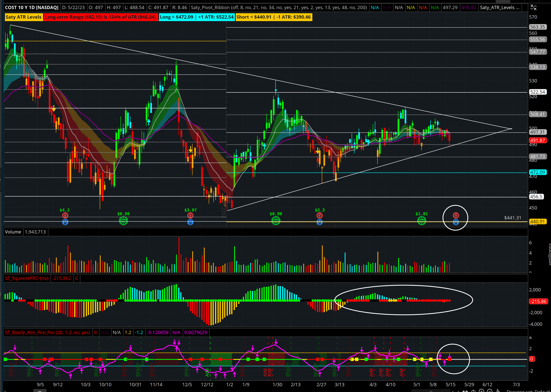Click red phone icon inside white circle

pyautogui.click(x=456, y=215)
